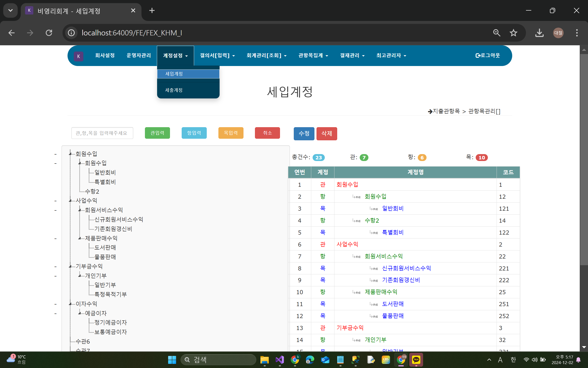The width and height of the screenshot is (588, 368).
Task: Select 세출계정 in the dropdown
Action: (188, 90)
